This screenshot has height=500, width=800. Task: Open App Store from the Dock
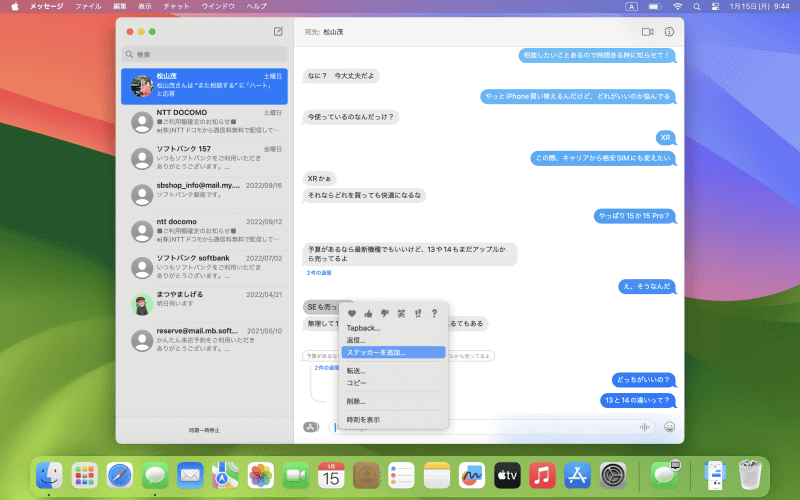pyautogui.click(x=578, y=475)
